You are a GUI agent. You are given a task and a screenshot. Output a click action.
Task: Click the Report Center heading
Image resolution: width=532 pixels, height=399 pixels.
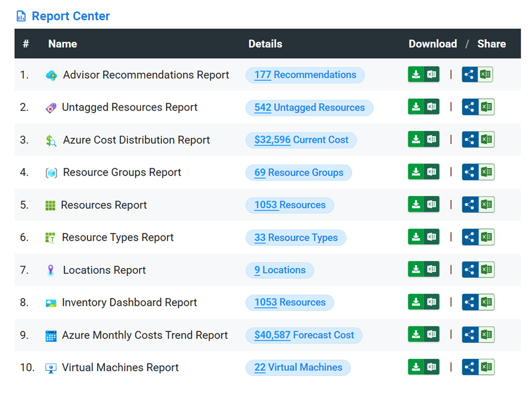click(71, 16)
